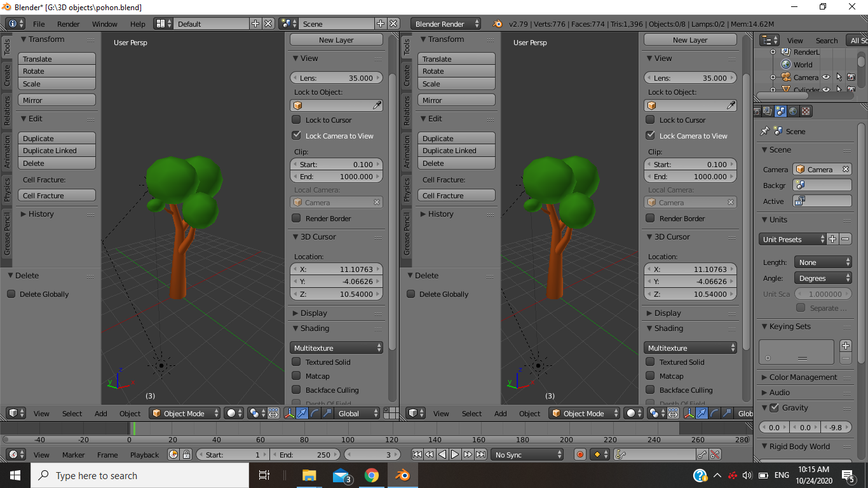
Task: Open the World properties tab icon
Action: click(793, 111)
